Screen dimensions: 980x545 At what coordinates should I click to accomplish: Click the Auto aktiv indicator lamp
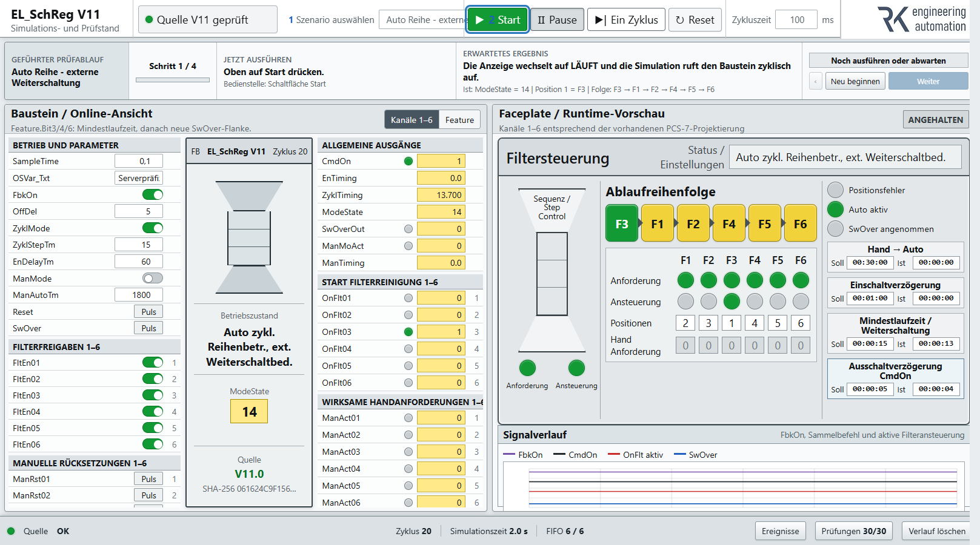[835, 209]
